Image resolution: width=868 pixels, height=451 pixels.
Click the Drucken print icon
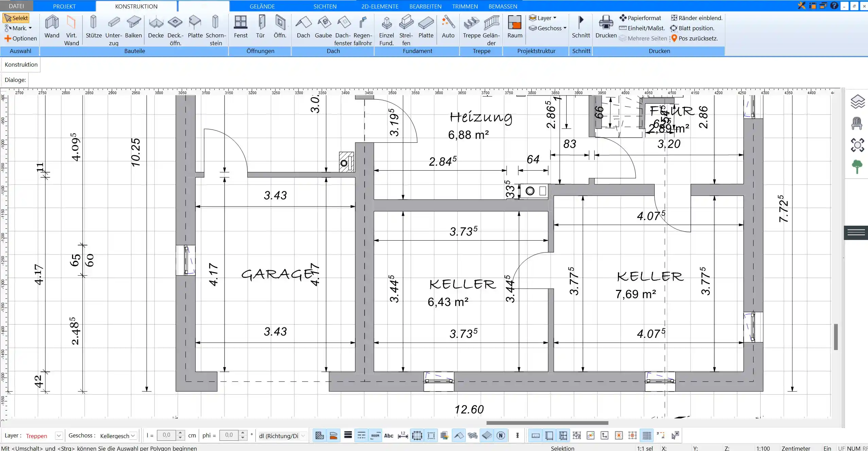tap(606, 27)
